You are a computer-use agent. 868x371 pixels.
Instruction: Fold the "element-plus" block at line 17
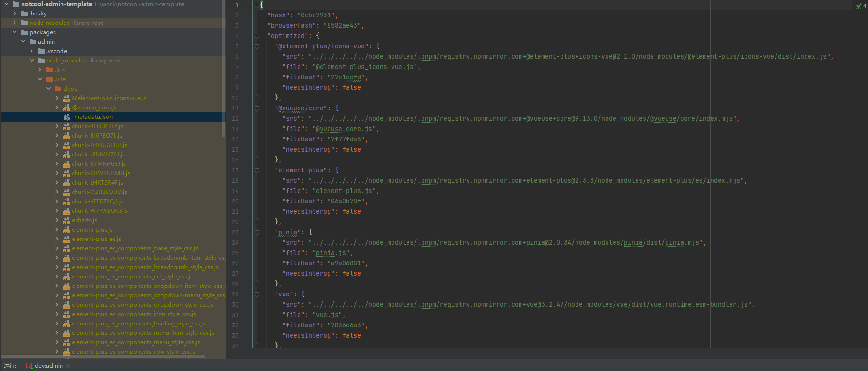257,170
